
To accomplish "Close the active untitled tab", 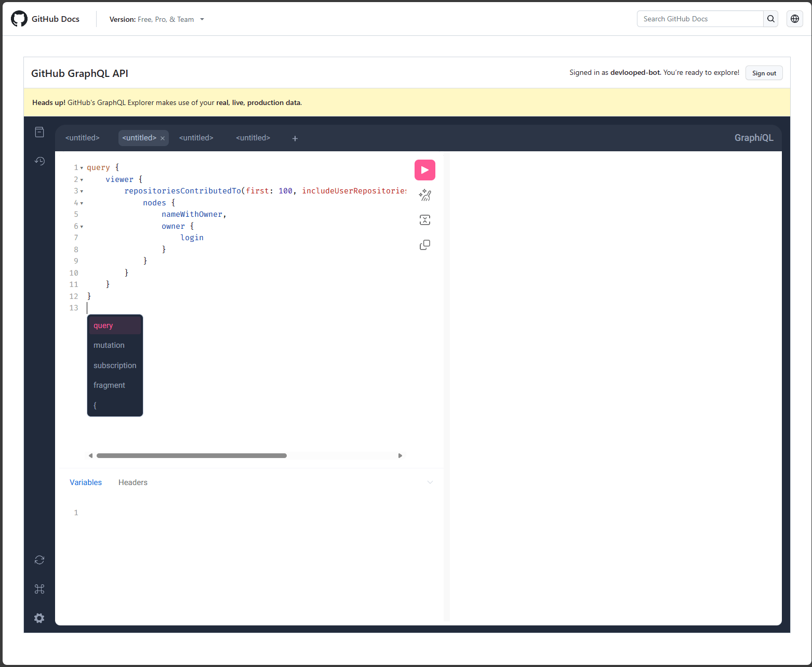I will click(x=163, y=138).
